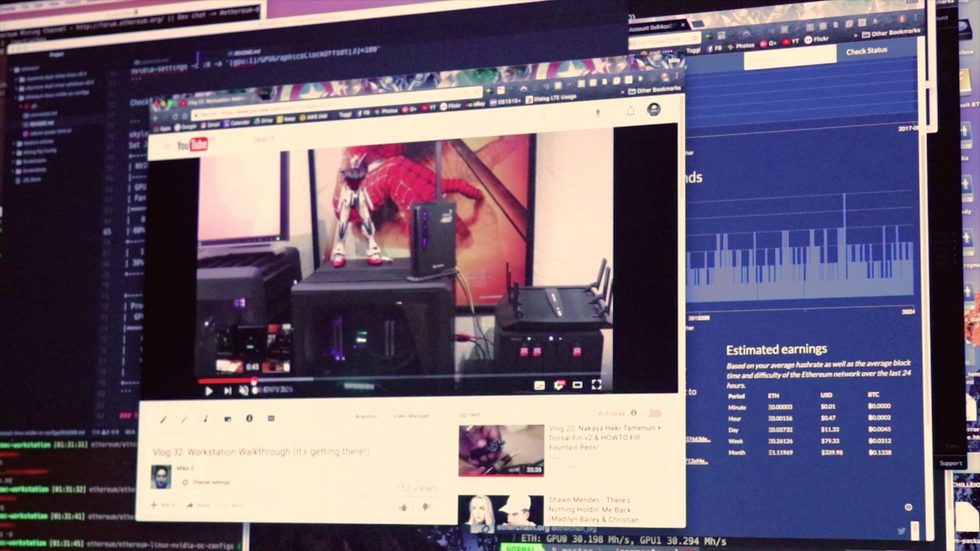The image size is (980, 551).
Task: Open the G+ bookmark in back browser window
Action: [769, 42]
